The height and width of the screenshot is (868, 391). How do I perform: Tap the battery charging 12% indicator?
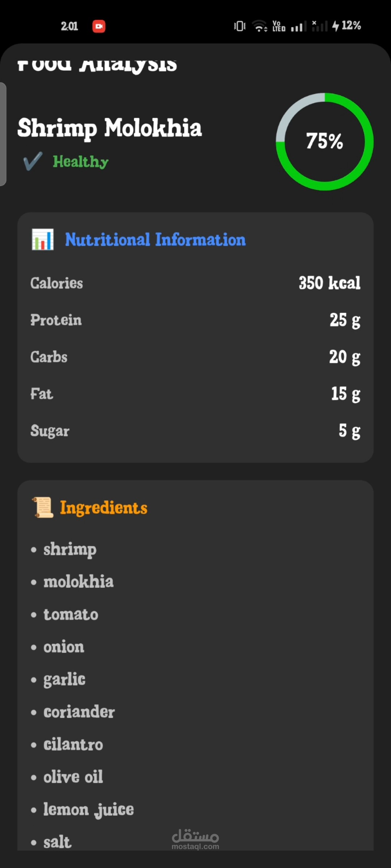(346, 26)
